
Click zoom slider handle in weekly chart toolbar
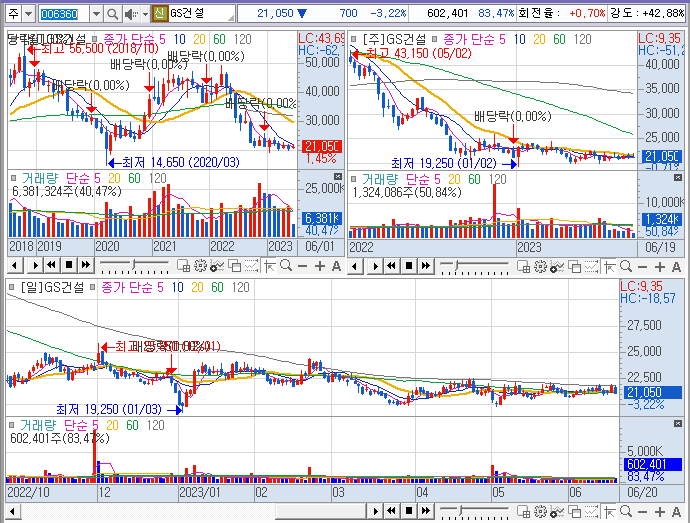click(x=456, y=265)
